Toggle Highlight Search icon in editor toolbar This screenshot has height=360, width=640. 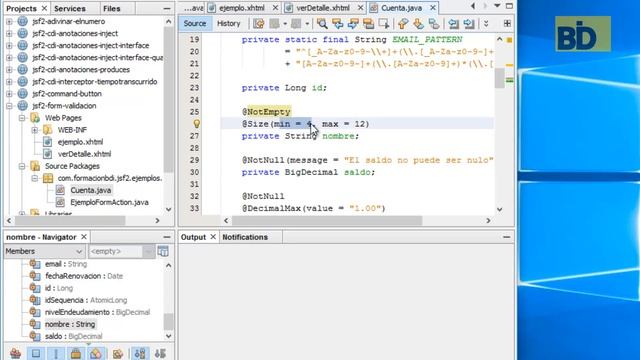coord(369,24)
